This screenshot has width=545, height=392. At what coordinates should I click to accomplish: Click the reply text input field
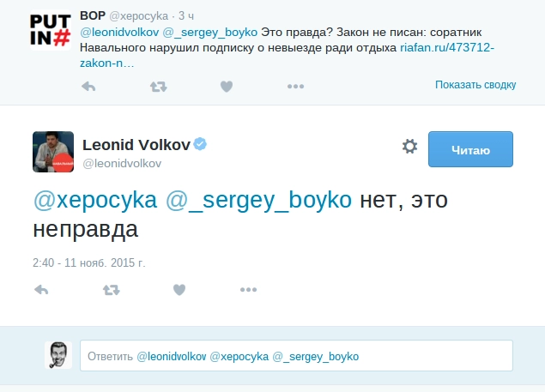(295, 356)
